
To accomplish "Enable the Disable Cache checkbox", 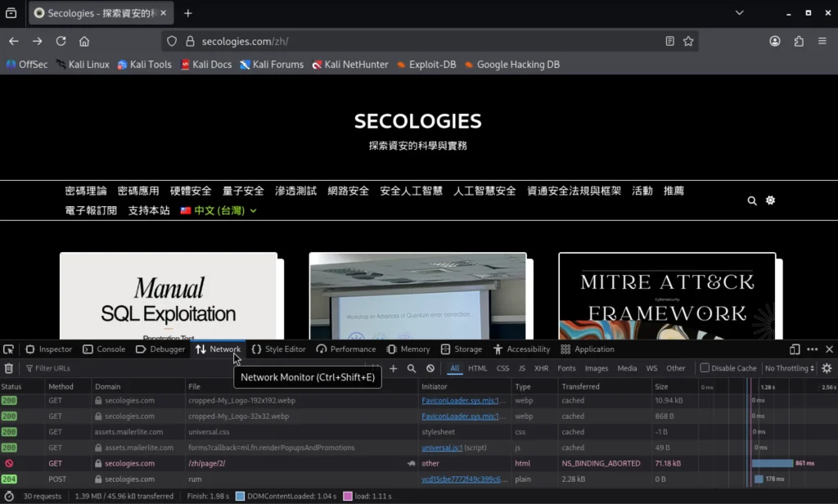I will [x=705, y=368].
